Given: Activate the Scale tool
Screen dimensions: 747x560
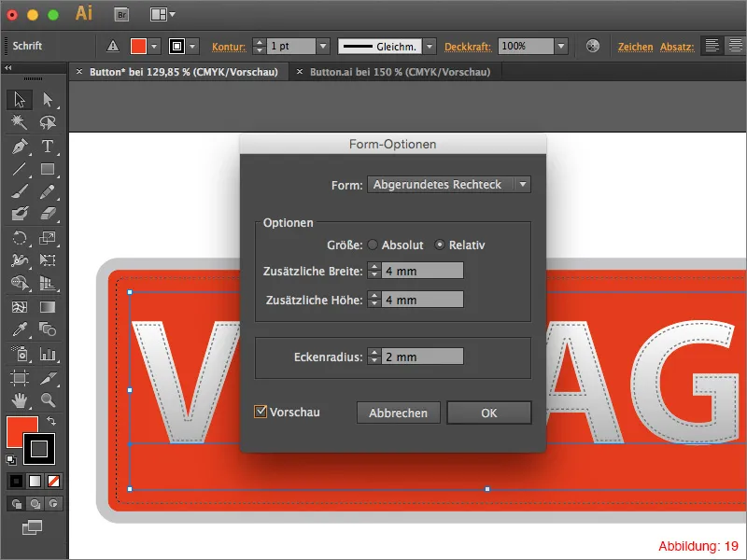Looking at the screenshot, I should coord(48,238).
